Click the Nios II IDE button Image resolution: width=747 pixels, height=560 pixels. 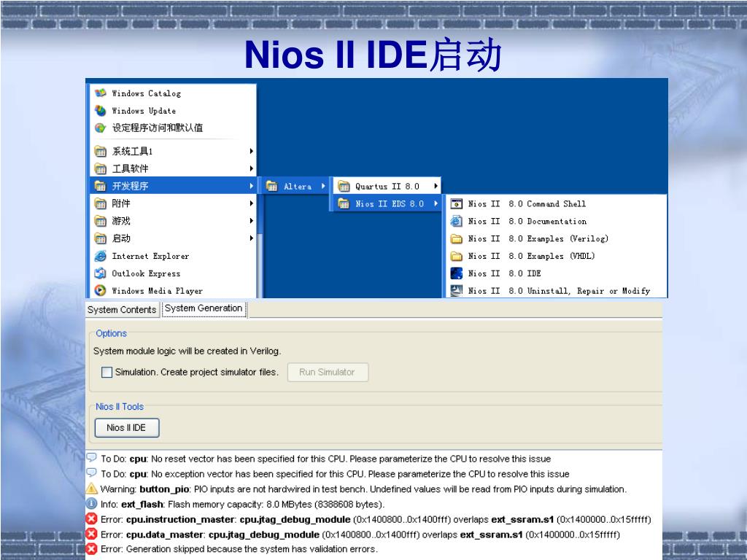point(127,427)
